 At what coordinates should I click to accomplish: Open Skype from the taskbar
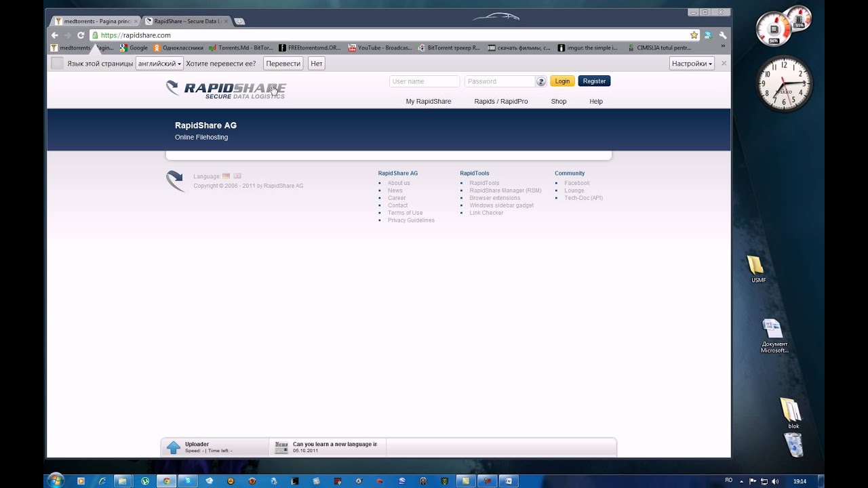point(188,481)
